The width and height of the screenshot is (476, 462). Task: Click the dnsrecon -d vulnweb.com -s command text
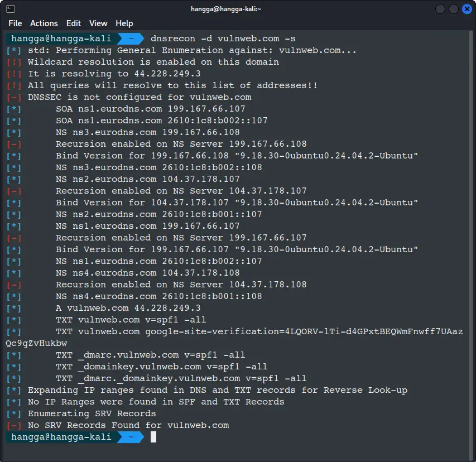tap(223, 38)
